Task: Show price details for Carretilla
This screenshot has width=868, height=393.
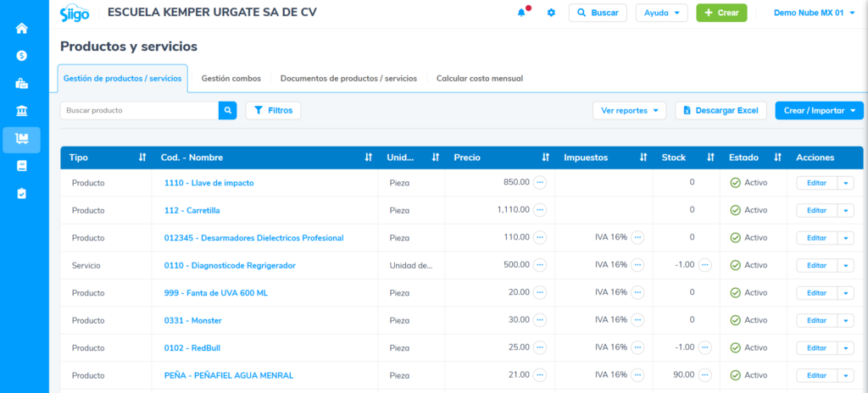Action: 540,210
